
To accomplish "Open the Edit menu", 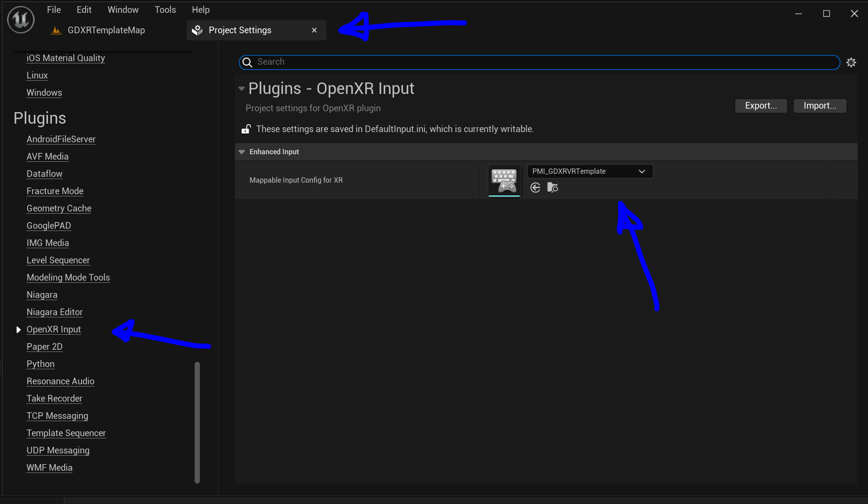I will [x=84, y=10].
